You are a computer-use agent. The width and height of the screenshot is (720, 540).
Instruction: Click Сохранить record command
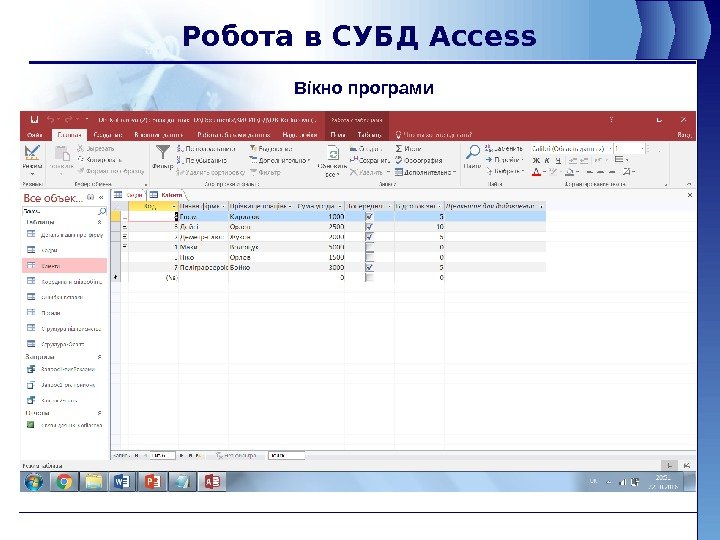[370, 160]
